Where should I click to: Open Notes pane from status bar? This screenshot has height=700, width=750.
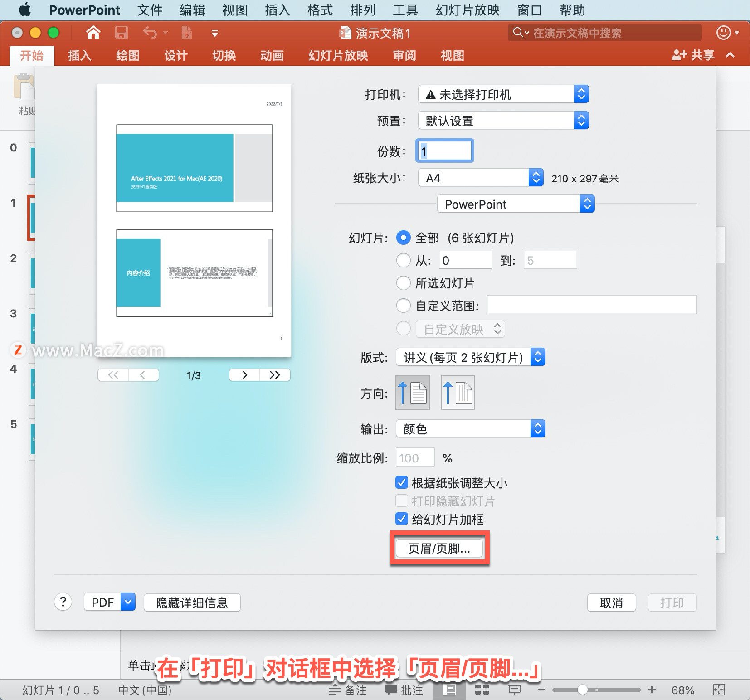pos(348,690)
